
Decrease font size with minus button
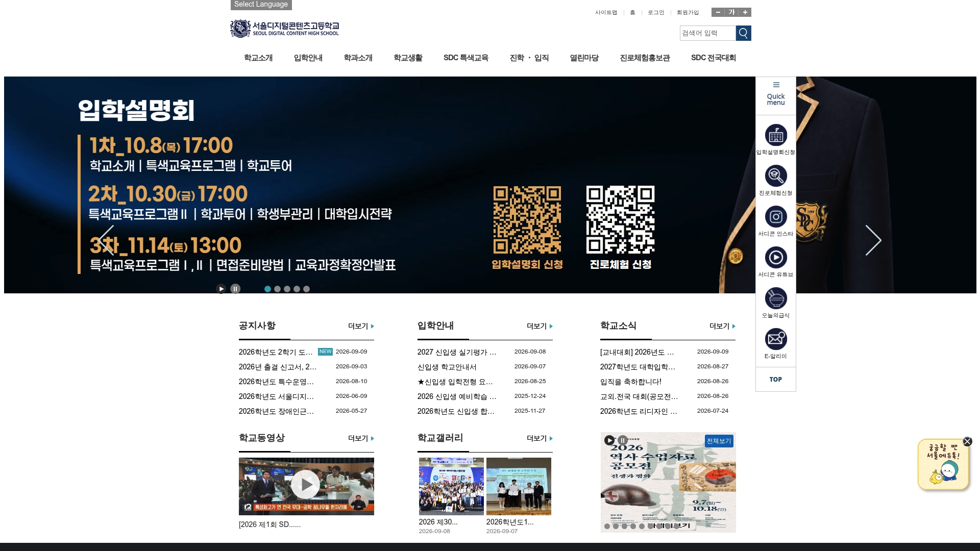click(718, 12)
